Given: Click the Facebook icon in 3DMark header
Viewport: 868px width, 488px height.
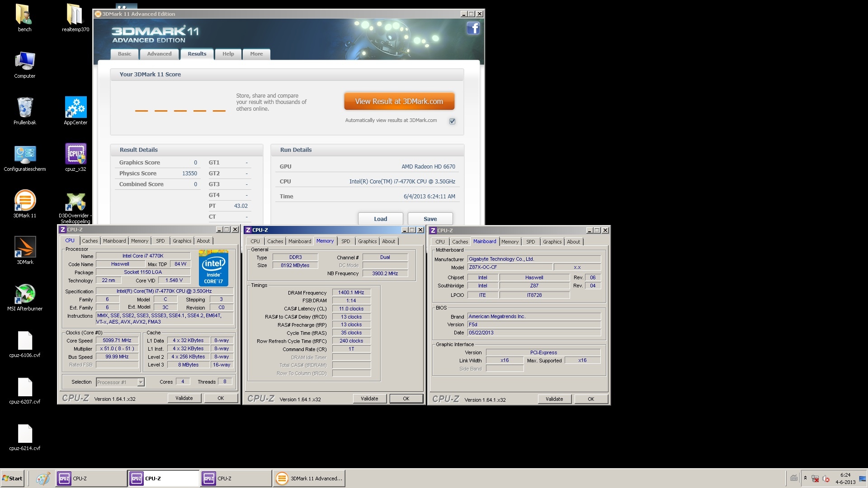Looking at the screenshot, I should pos(473,28).
